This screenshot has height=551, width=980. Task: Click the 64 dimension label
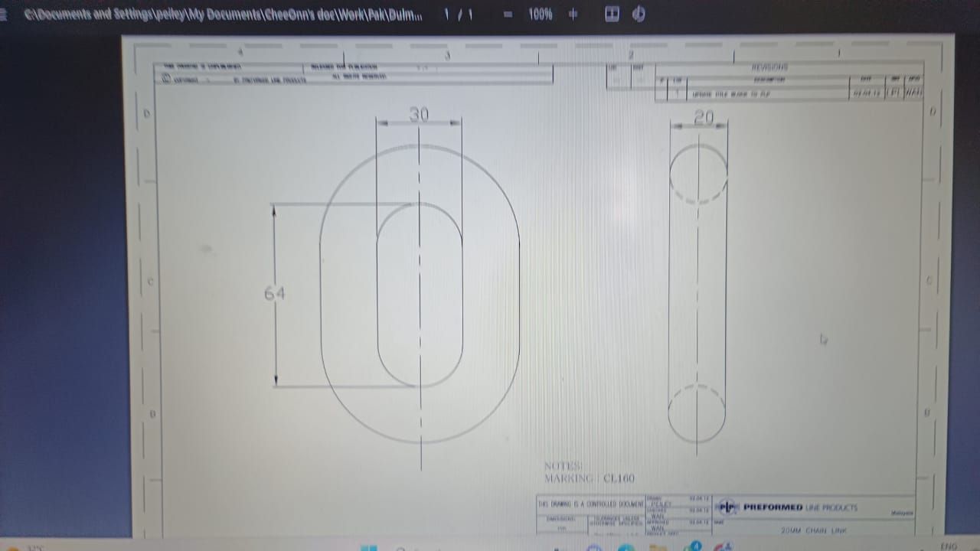coord(274,293)
